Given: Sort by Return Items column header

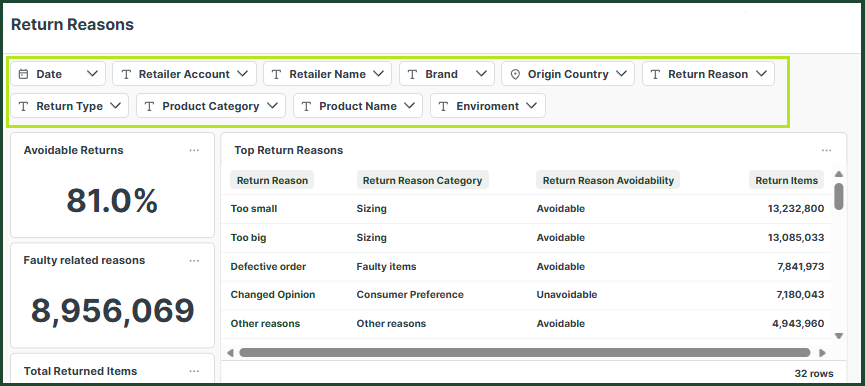Looking at the screenshot, I should pos(787,180).
